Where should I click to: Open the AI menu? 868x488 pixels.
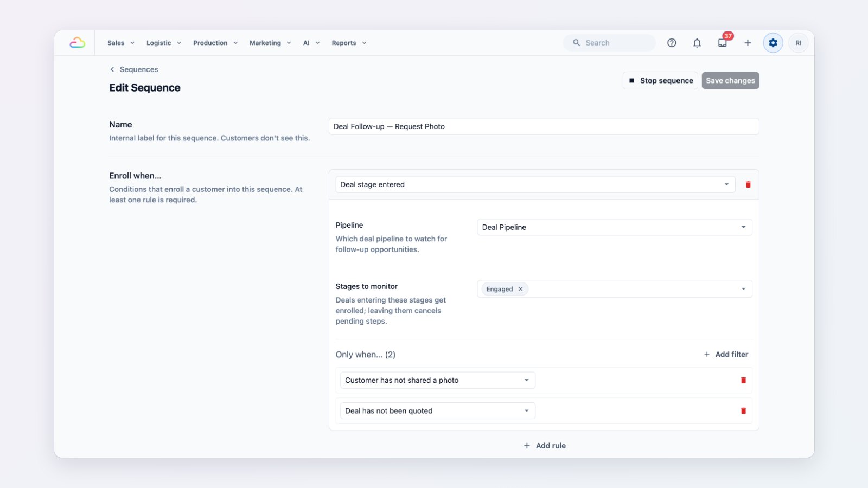pos(311,43)
